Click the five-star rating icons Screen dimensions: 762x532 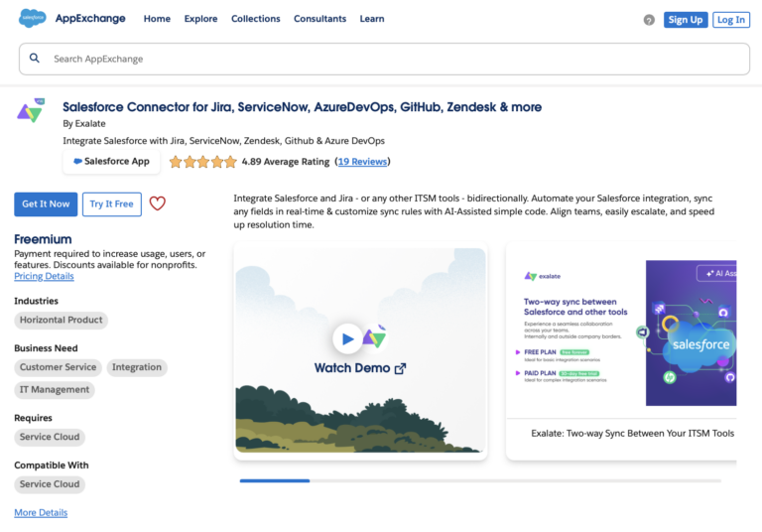(x=202, y=162)
